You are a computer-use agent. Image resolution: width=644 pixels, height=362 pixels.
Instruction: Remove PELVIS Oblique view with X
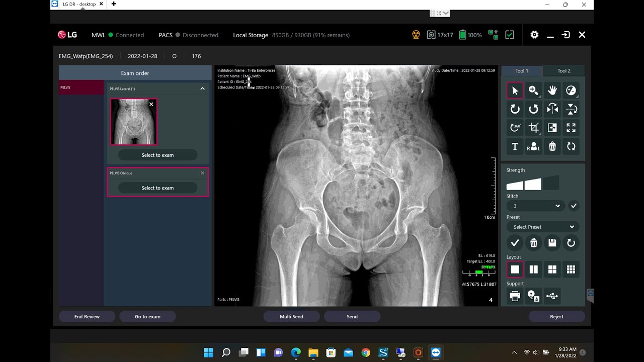203,173
